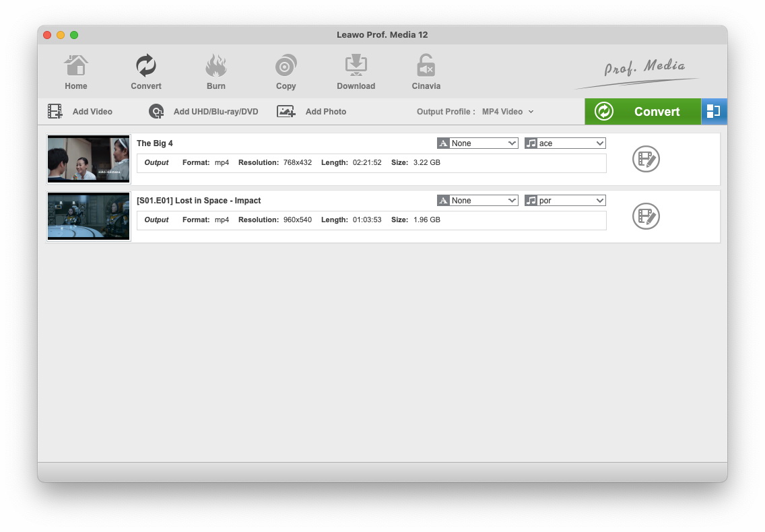Click the audio note icon for The Big 4
The image size is (765, 532).
point(531,143)
